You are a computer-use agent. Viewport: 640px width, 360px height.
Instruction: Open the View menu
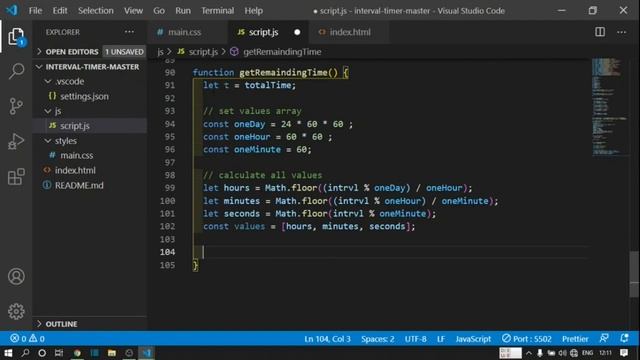pos(133,11)
